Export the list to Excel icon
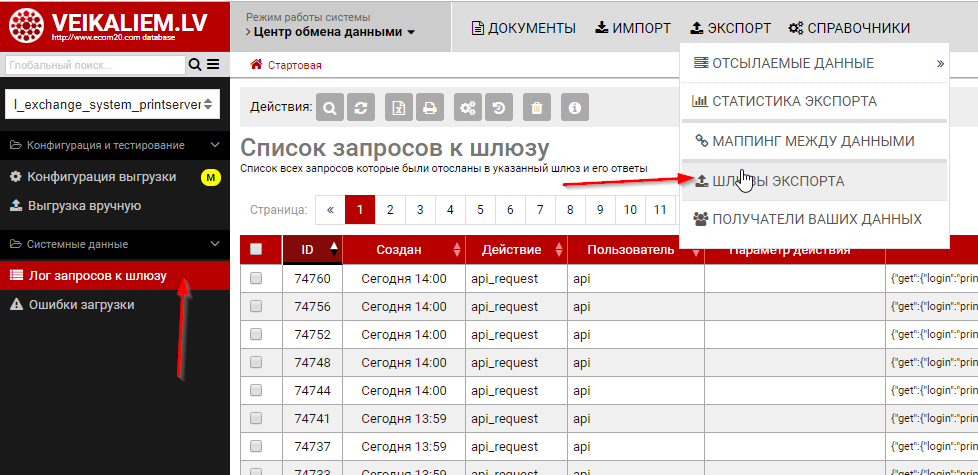The height and width of the screenshot is (475, 978). coord(400,107)
